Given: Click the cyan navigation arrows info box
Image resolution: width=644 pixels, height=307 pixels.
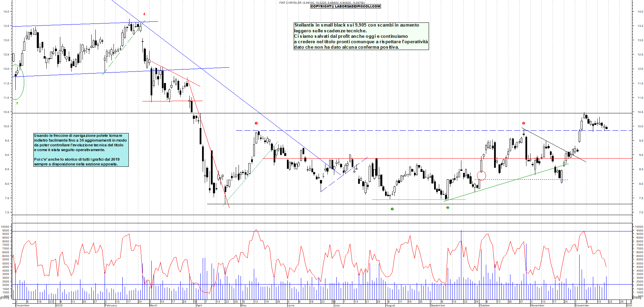Looking at the screenshot, I should 81,150.
